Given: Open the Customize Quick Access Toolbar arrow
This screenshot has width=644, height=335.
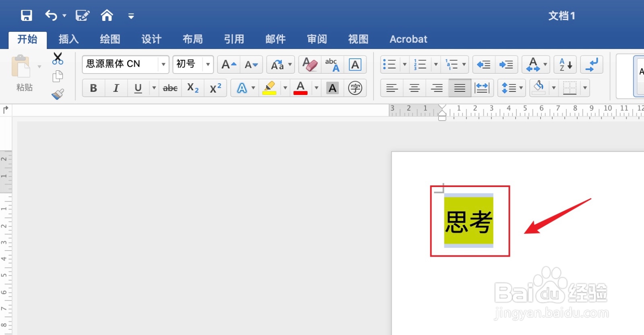Looking at the screenshot, I should click(131, 16).
